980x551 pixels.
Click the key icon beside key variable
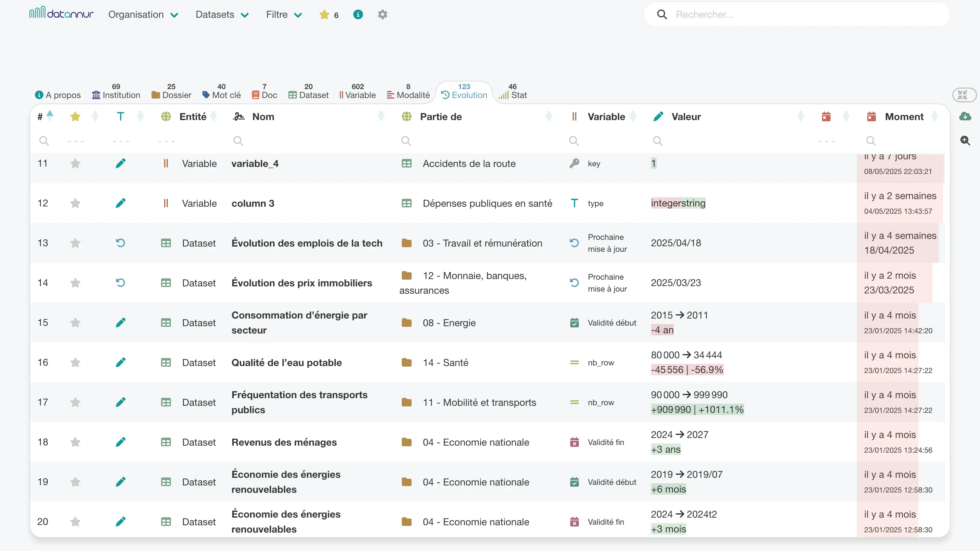[574, 163]
